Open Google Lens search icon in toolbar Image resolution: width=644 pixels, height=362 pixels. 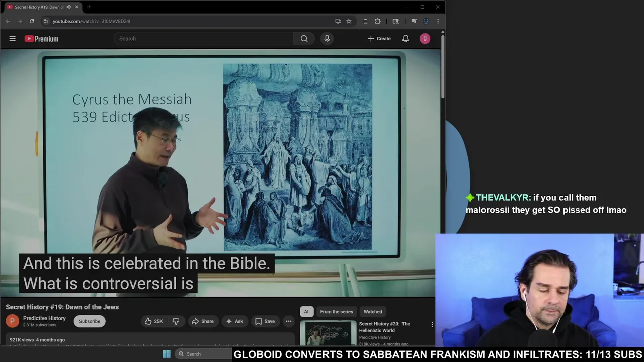[x=396, y=21]
